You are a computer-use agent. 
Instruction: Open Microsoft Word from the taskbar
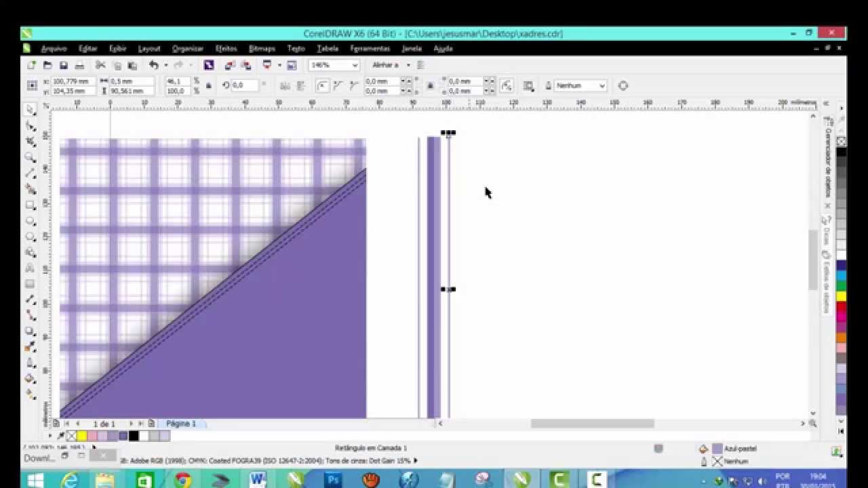pyautogui.click(x=258, y=480)
